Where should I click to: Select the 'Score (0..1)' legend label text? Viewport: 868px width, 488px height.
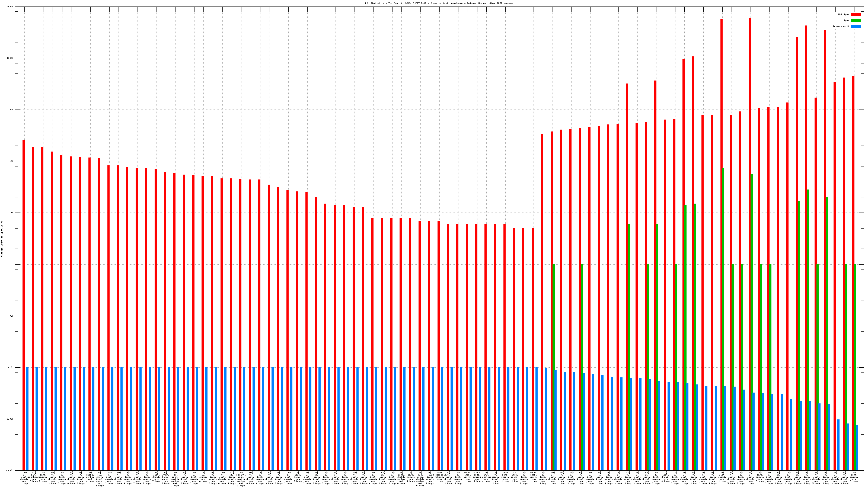841,26
